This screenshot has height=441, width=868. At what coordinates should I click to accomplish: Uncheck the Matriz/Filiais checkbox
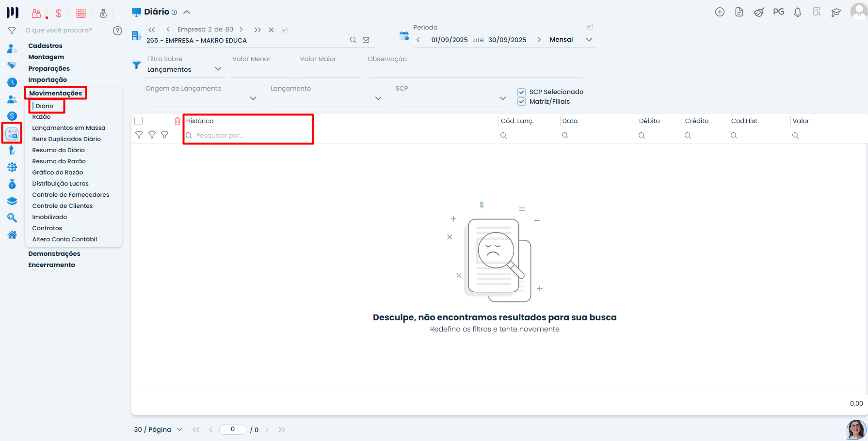(x=522, y=102)
